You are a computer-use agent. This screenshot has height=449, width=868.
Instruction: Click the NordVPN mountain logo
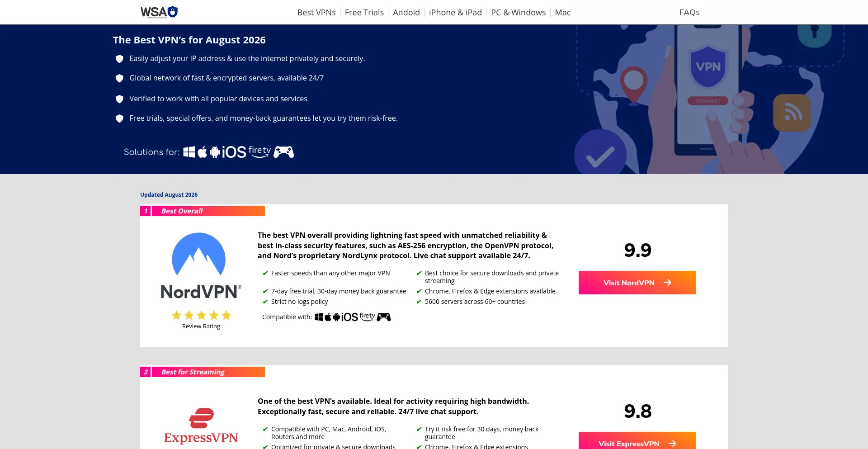(x=199, y=254)
